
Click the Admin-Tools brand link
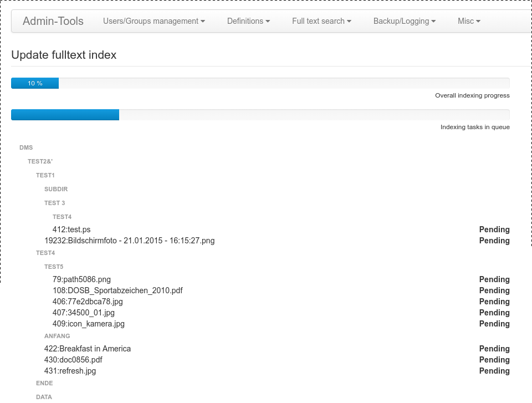tap(53, 21)
